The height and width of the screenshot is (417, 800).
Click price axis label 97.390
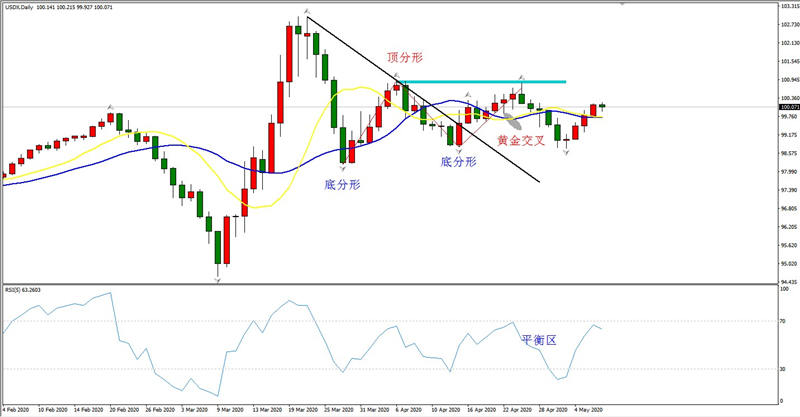tap(788, 190)
